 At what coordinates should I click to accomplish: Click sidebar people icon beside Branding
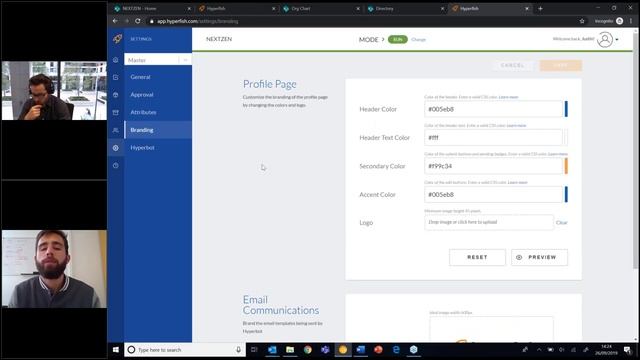[116, 130]
